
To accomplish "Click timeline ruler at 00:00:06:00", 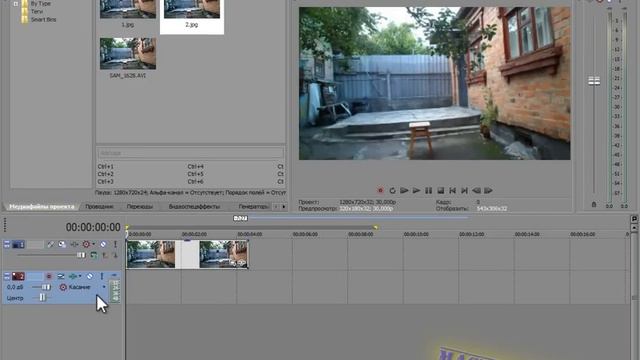I will tap(305, 234).
